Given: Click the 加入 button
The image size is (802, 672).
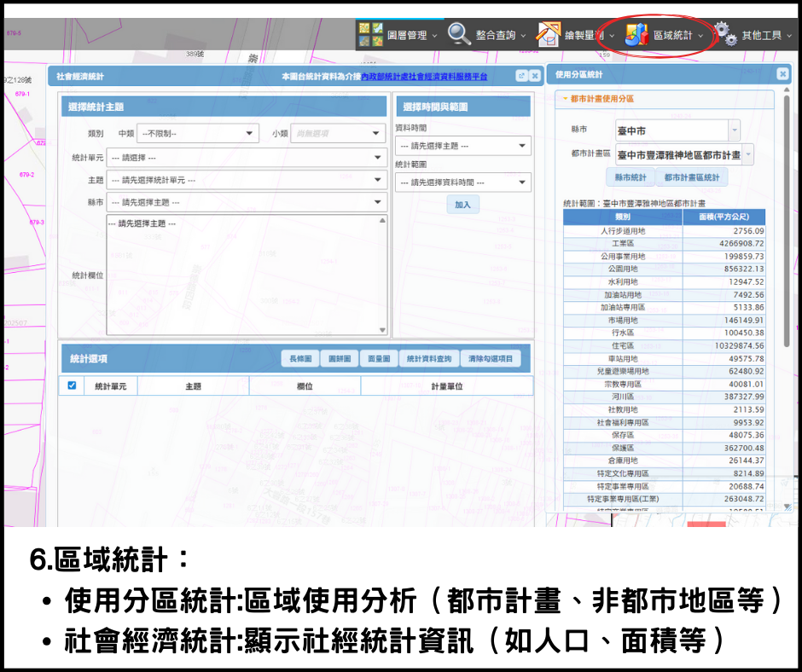Looking at the screenshot, I should (x=462, y=205).
